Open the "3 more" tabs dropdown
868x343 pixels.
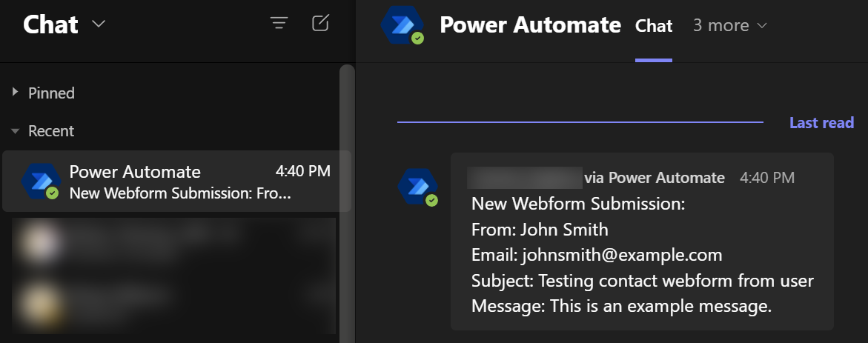click(x=729, y=25)
